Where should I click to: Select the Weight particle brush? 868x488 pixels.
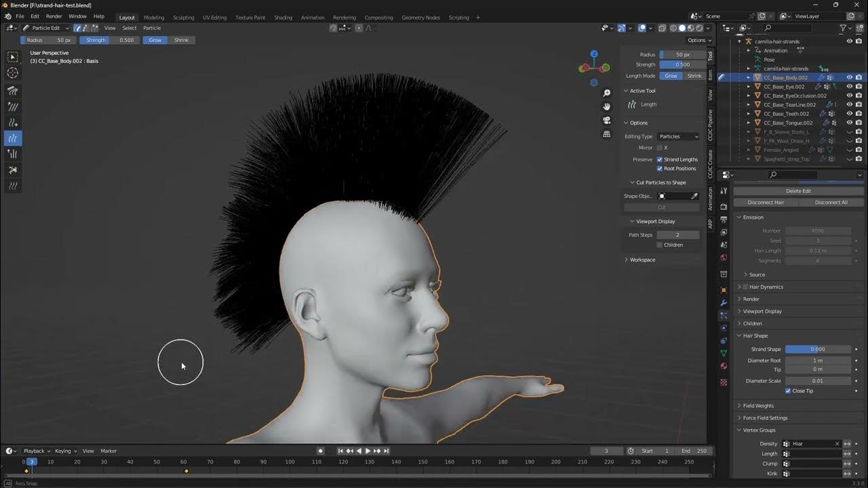13,186
